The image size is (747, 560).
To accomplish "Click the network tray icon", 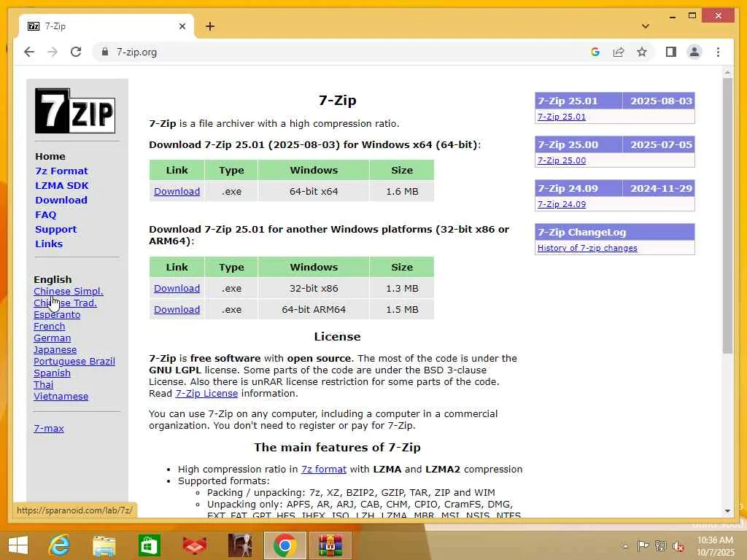I will 660,545.
